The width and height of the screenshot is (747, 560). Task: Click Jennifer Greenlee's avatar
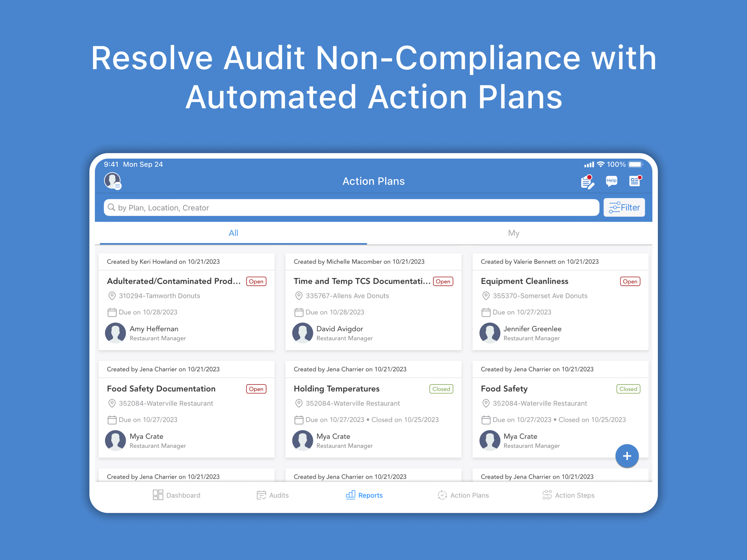coord(490,333)
